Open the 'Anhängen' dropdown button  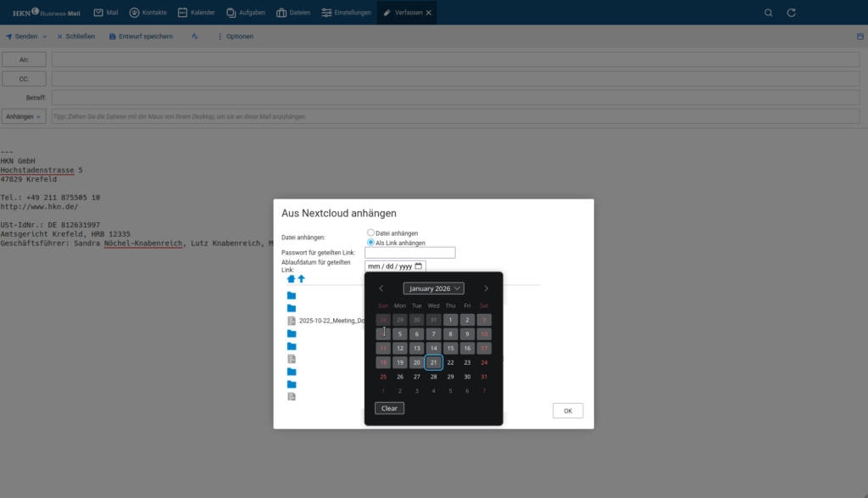point(24,116)
